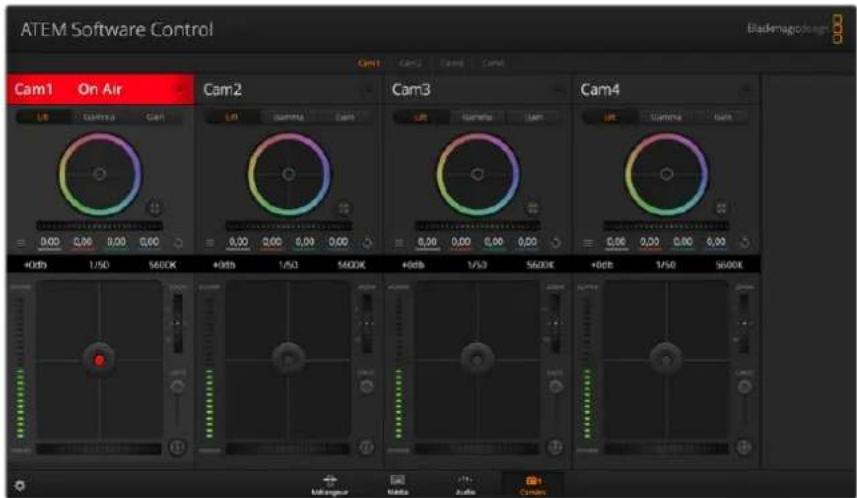Trigger the Cam3 auto focus round button

[555, 447]
